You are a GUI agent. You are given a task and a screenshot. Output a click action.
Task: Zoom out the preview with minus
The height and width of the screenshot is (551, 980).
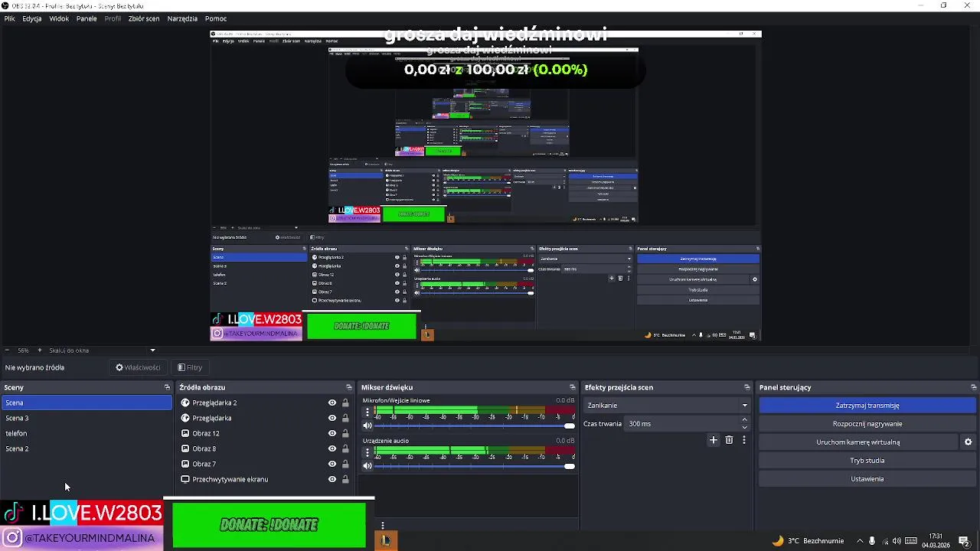pyautogui.click(x=7, y=350)
